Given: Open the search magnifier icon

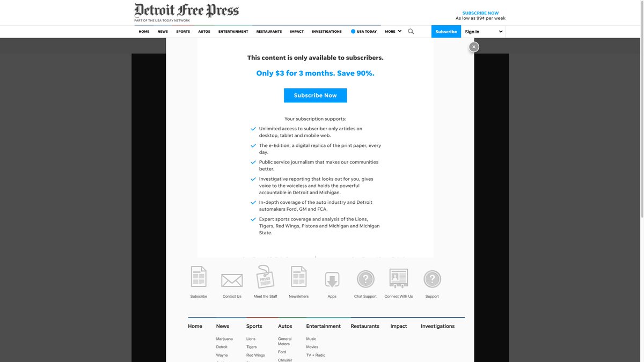Looking at the screenshot, I should pos(411,32).
